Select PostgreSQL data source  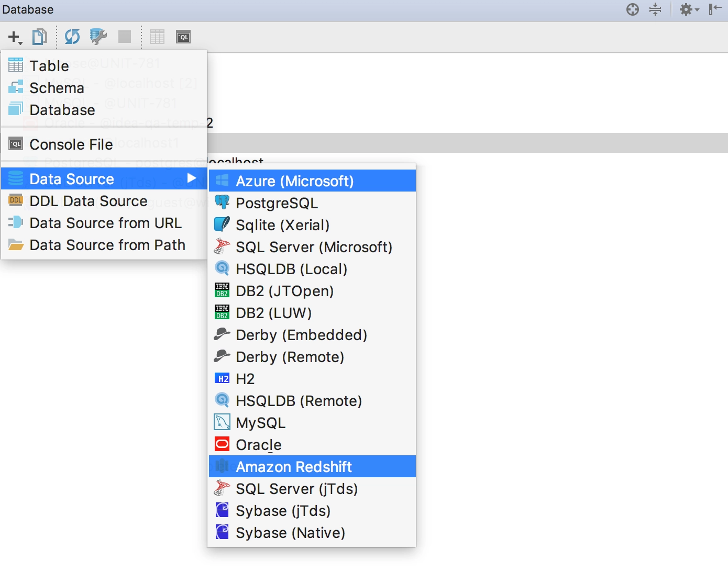312,203
